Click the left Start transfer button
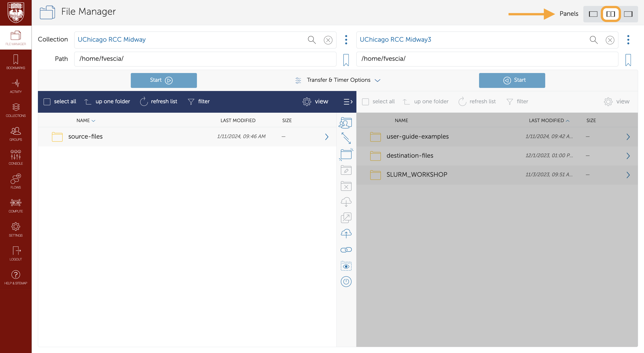The height and width of the screenshot is (353, 644). 163,80
